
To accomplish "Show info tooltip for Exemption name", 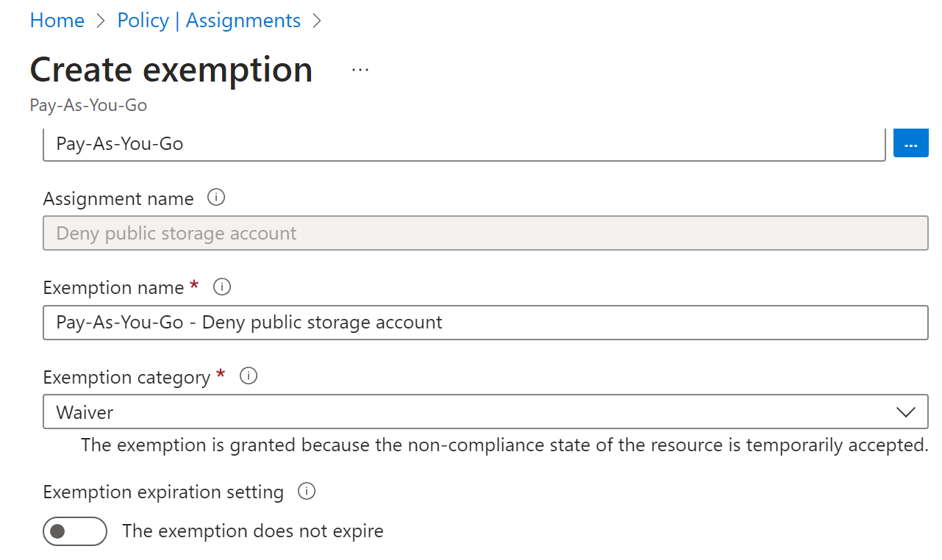I will (221, 287).
